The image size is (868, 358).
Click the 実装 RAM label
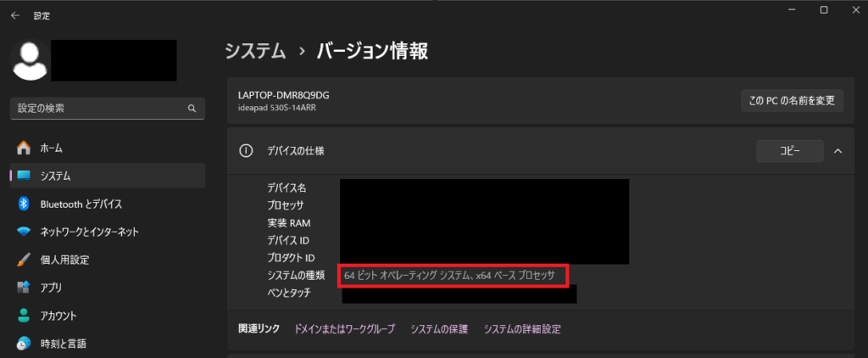[288, 223]
